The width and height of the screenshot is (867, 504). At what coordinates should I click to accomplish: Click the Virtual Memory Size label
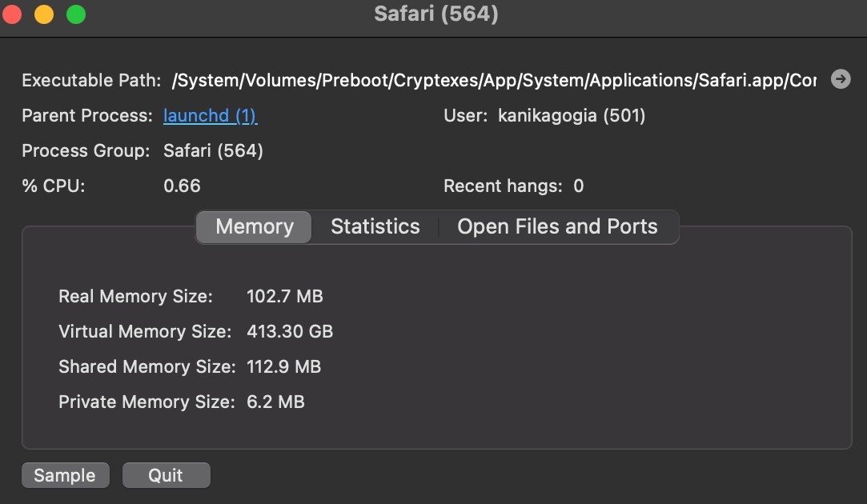(x=145, y=331)
